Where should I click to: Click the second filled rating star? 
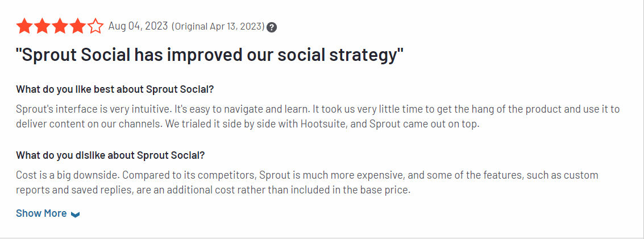click(42, 27)
